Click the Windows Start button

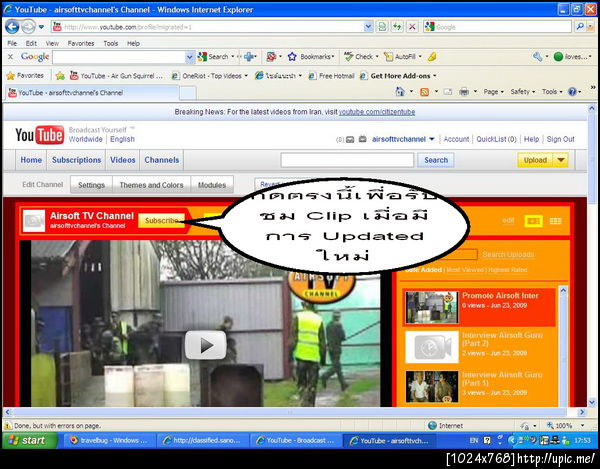tap(30, 440)
